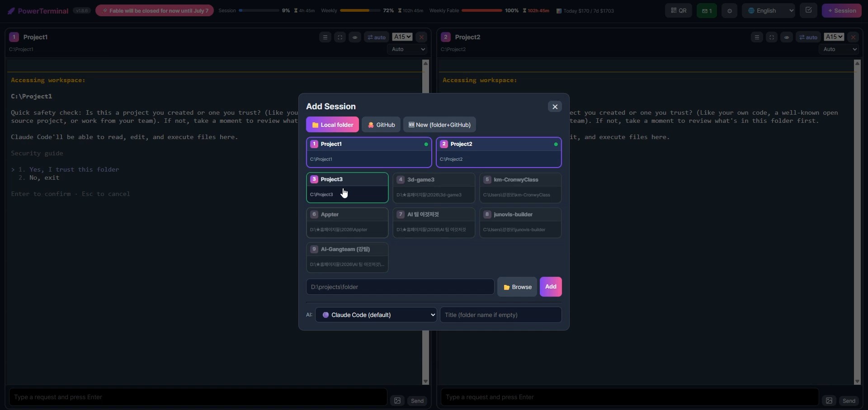Click the image attach icon in Project1
This screenshot has height=410, width=868.
click(397, 401)
